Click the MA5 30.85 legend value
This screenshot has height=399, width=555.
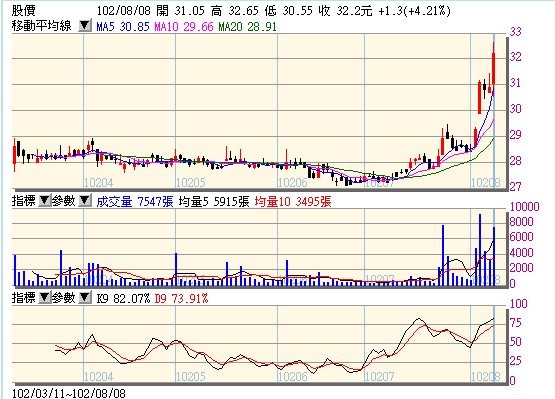click(x=123, y=27)
